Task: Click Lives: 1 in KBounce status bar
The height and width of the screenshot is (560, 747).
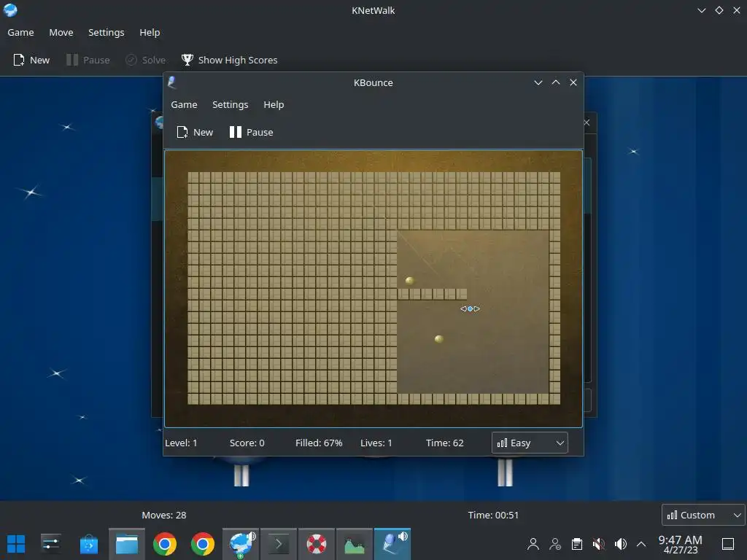Action: pyautogui.click(x=376, y=443)
